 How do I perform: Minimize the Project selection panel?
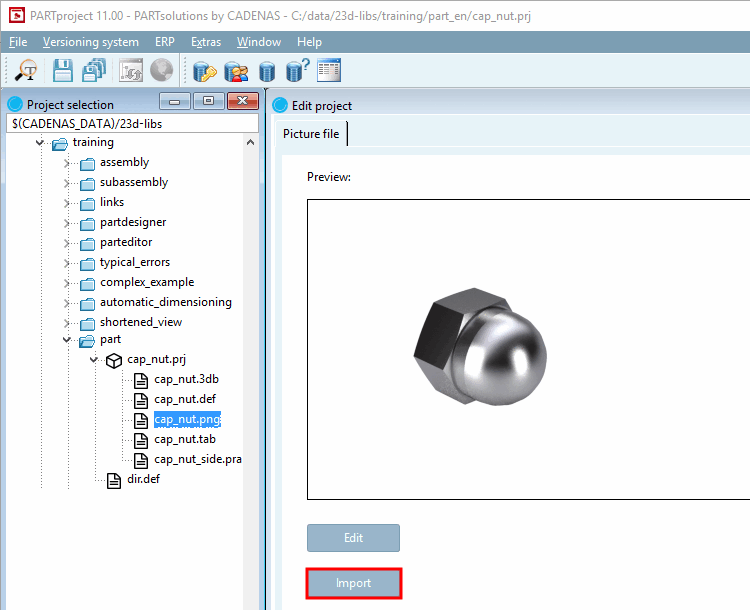pyautogui.click(x=175, y=101)
